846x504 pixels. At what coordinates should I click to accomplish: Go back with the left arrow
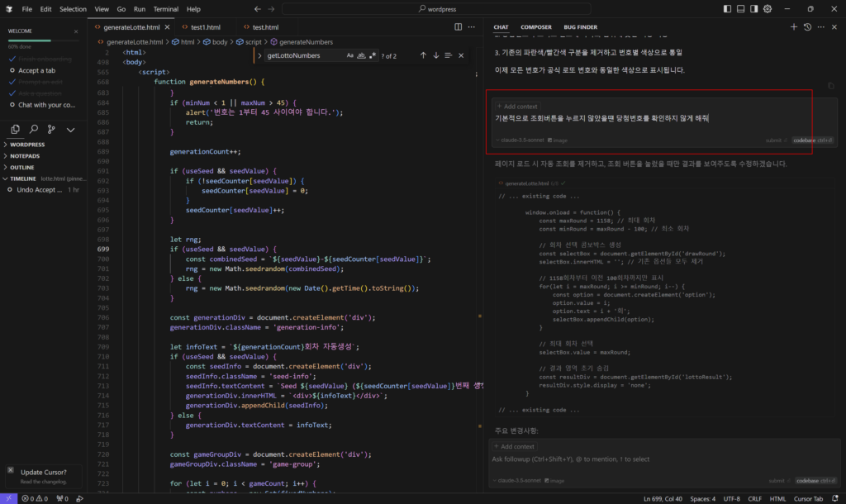pyautogui.click(x=258, y=9)
